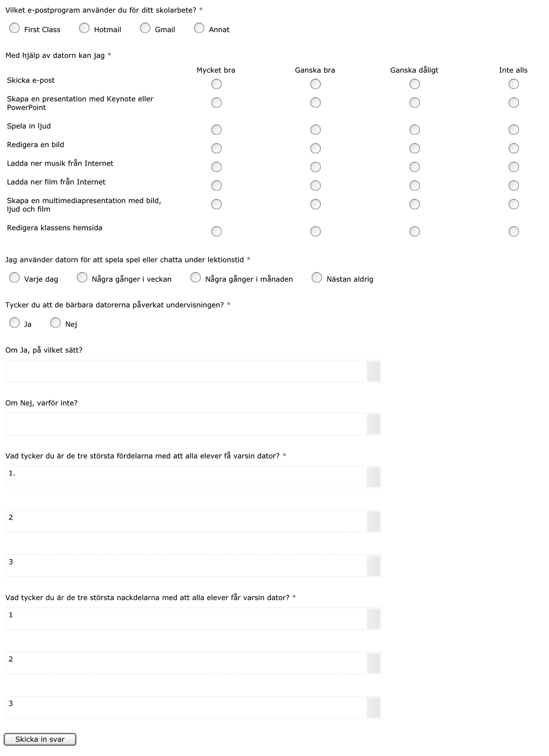Answer Nej to påverkat undervisningen question
The height and width of the screenshot is (756, 549).
(x=55, y=323)
